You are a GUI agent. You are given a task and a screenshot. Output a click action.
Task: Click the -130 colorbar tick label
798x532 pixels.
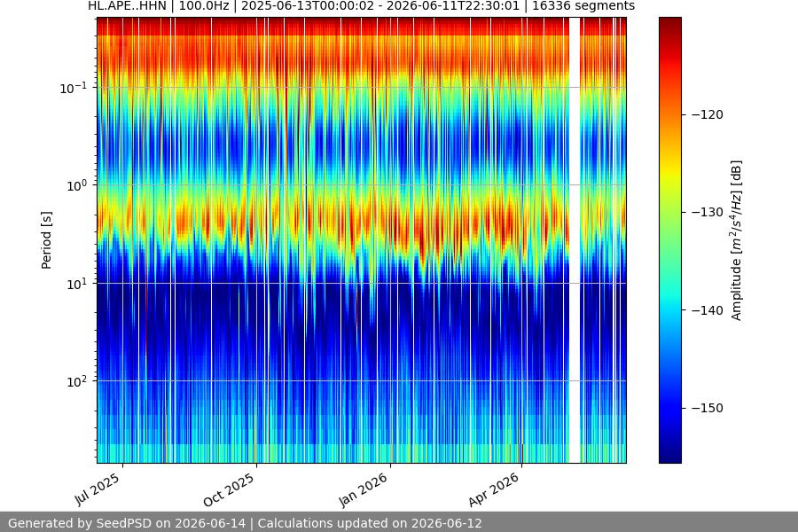[708, 212]
